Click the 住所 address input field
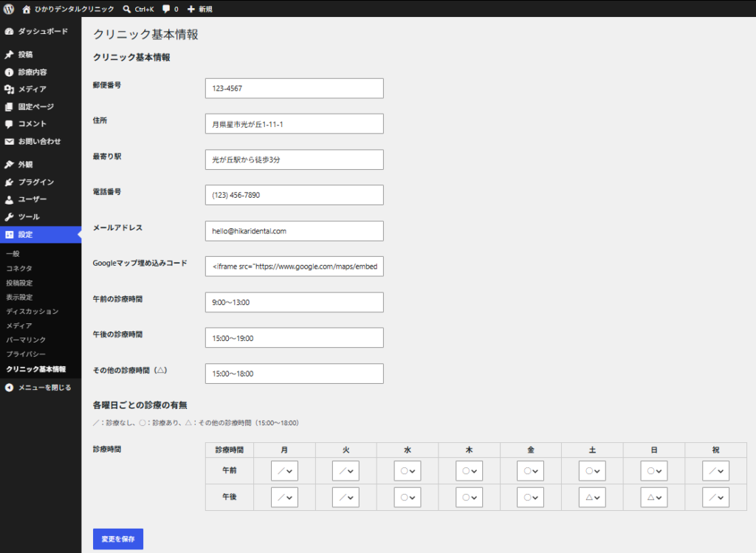Image resolution: width=756 pixels, height=553 pixels. (294, 124)
